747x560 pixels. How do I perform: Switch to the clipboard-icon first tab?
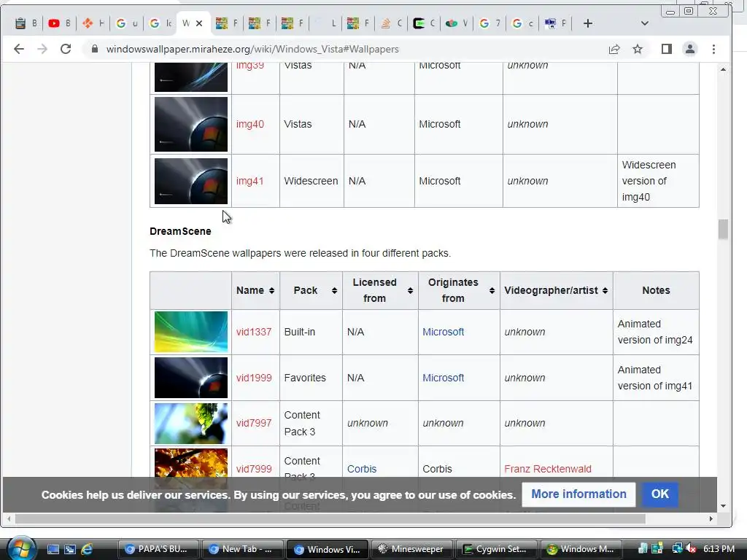point(26,23)
